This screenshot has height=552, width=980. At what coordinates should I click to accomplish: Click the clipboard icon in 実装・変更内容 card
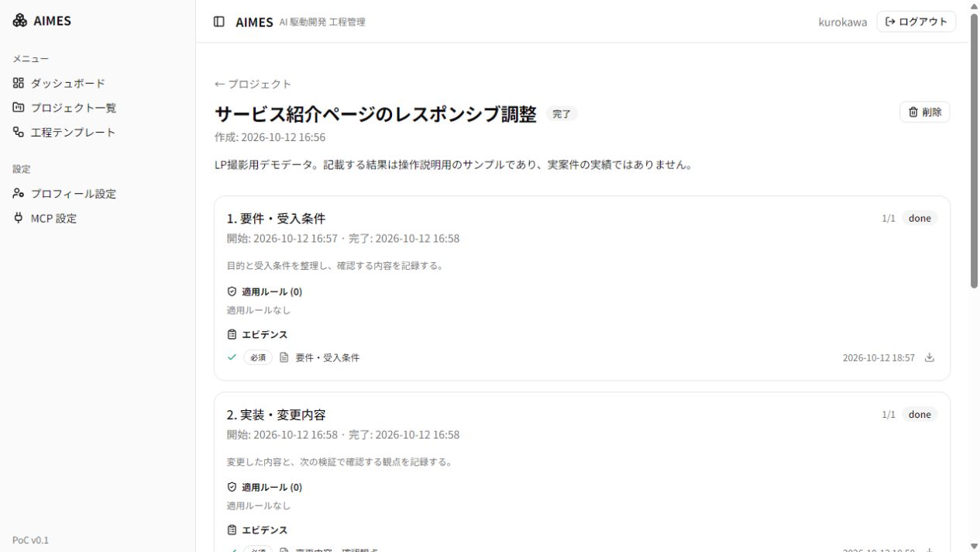(x=232, y=530)
